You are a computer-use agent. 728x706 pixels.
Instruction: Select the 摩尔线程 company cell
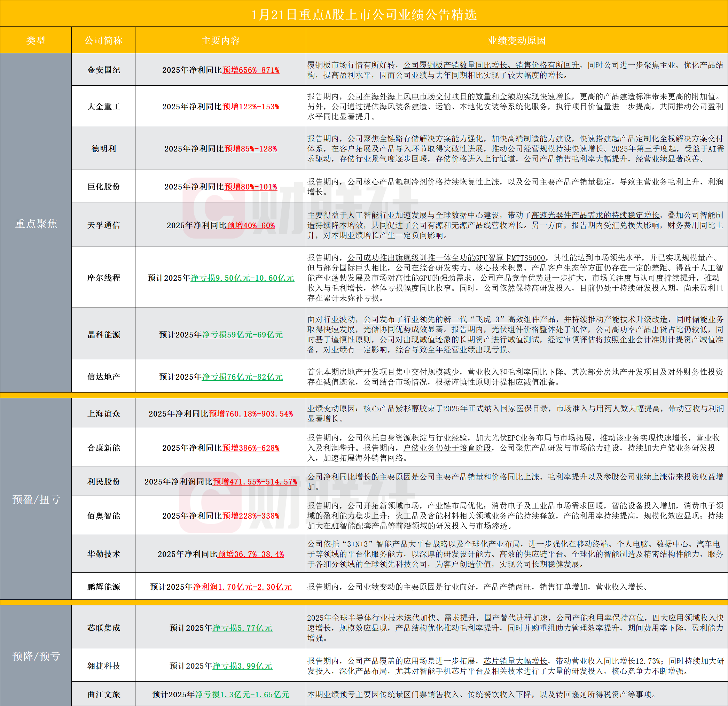[x=103, y=278]
